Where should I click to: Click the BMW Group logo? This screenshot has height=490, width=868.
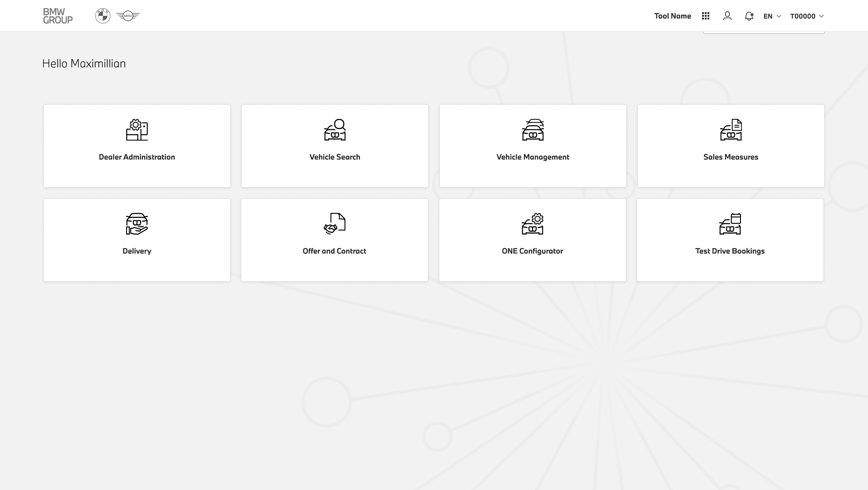(x=58, y=16)
